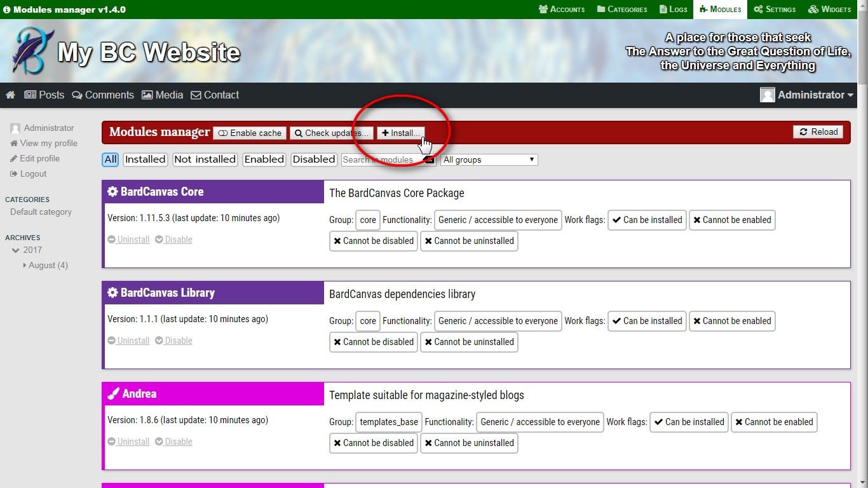Click the home icon in navigation bar
This screenshot has width=868, height=488.
click(10, 95)
